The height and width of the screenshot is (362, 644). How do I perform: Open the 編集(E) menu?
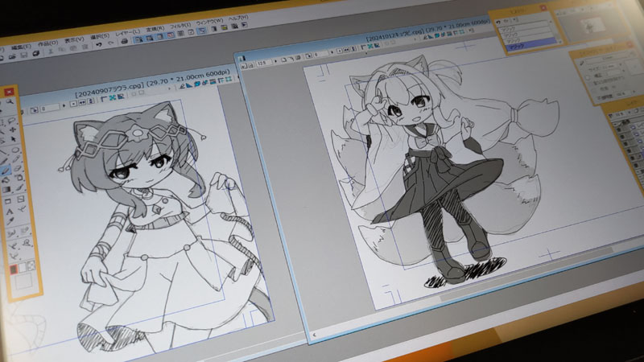point(21,47)
